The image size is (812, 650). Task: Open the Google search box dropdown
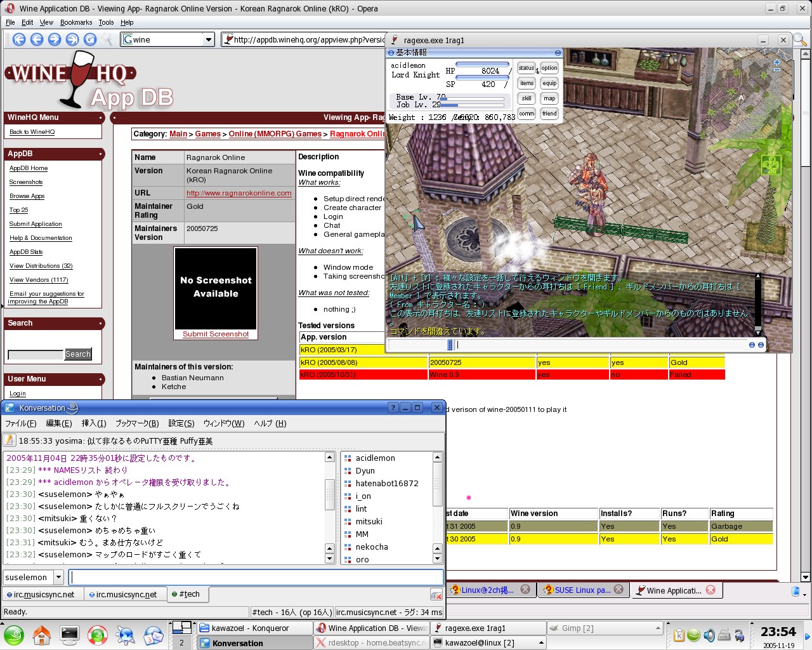pyautogui.click(x=208, y=39)
